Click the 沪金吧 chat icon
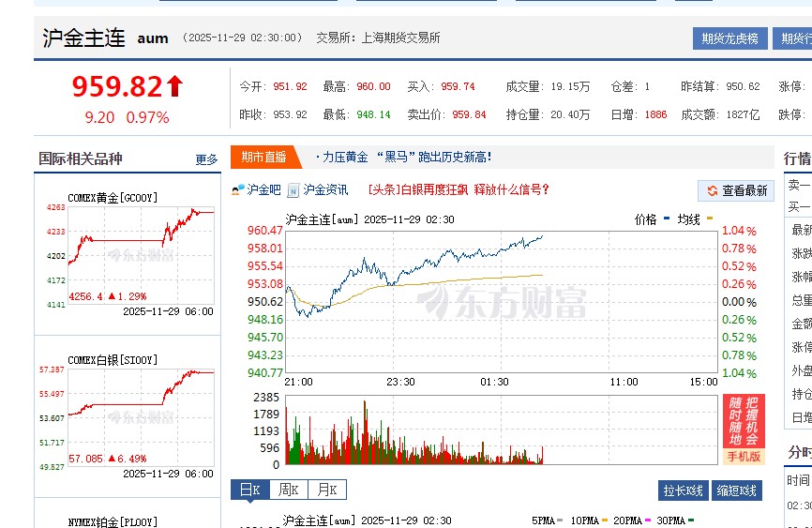This screenshot has height=528, width=812. coord(238,190)
